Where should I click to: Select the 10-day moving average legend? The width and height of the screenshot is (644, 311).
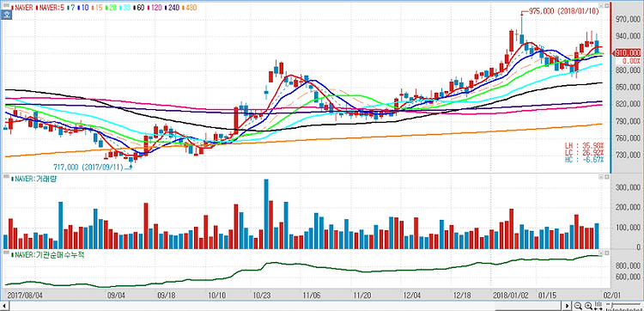click(x=83, y=8)
